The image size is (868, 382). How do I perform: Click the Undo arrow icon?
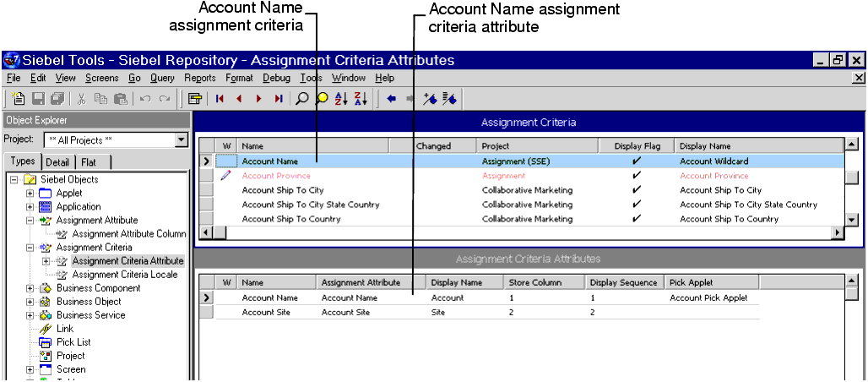click(x=145, y=99)
